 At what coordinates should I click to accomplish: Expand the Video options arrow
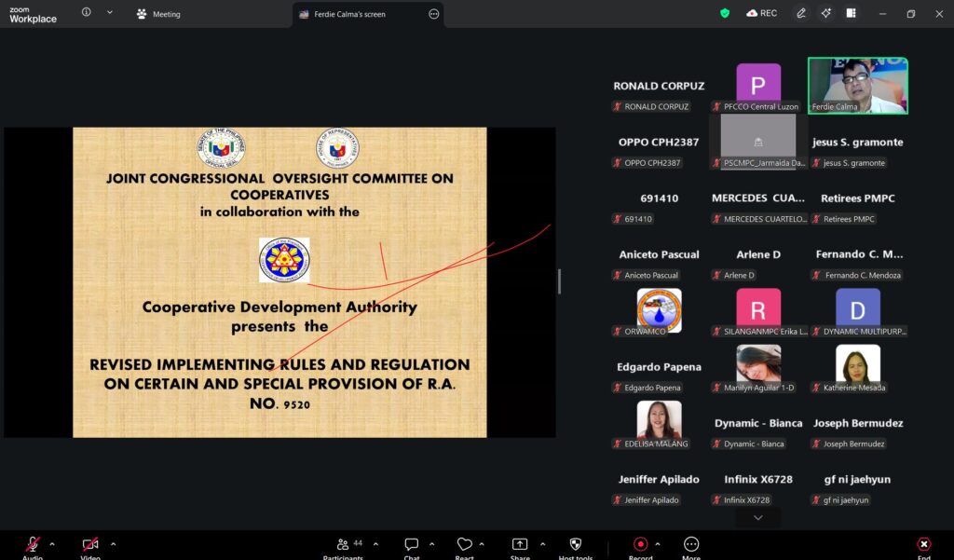pos(114,544)
